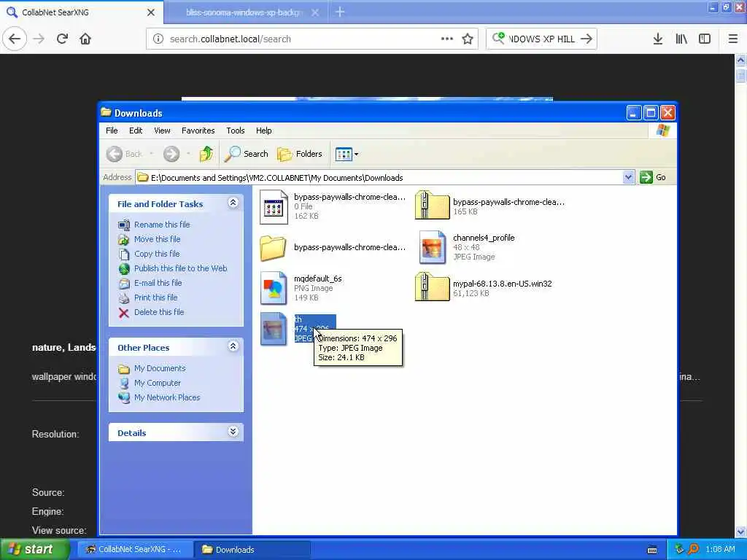Click the Explorer Search toolbar button
Screen dimensions: 747x560
pos(247,154)
